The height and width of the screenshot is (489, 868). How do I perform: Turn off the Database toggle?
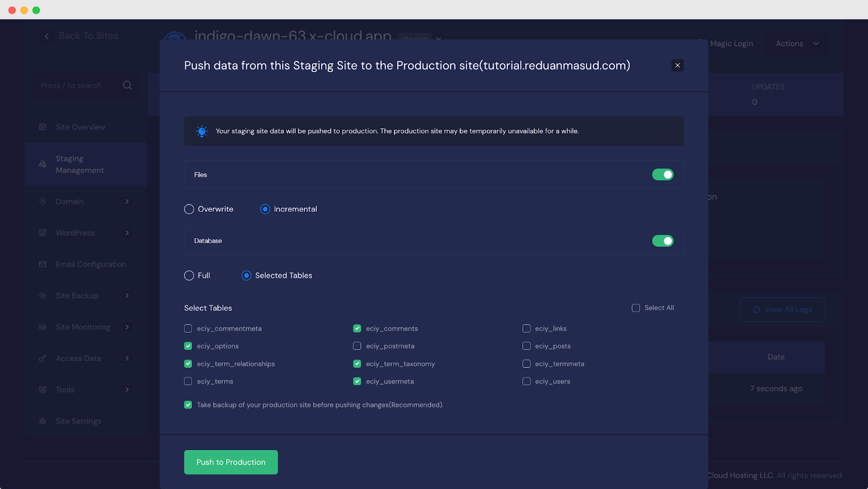(663, 240)
